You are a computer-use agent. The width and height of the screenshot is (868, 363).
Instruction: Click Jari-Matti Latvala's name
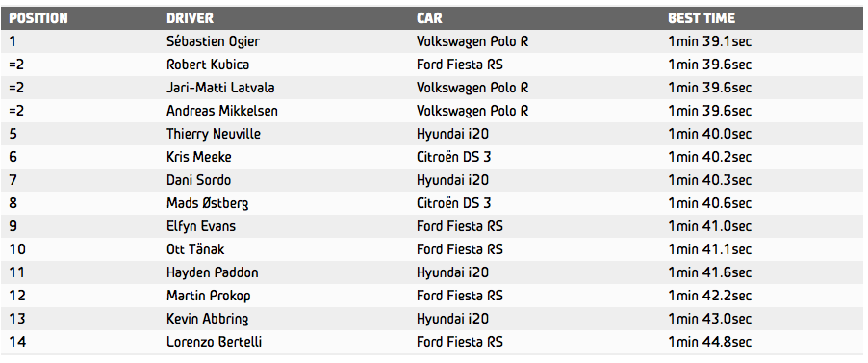click(220, 88)
